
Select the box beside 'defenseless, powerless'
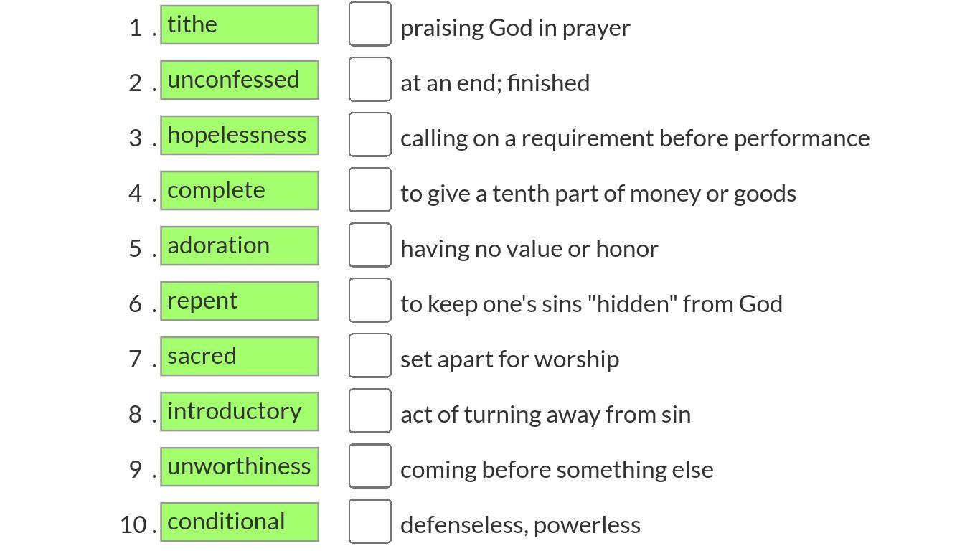tap(370, 522)
